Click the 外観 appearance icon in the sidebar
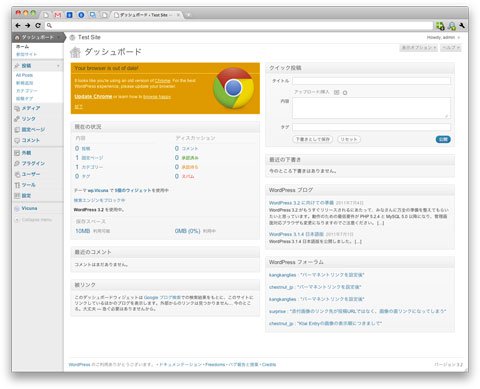 [17, 153]
